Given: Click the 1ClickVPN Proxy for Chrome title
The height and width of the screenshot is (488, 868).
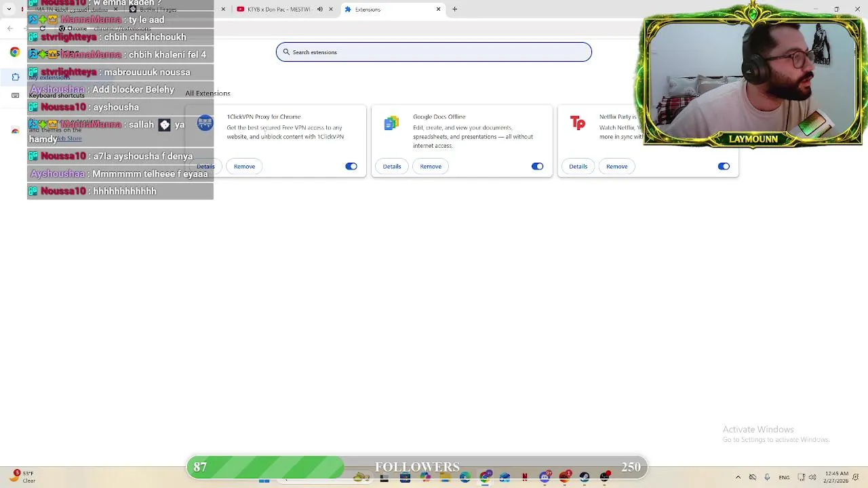Looking at the screenshot, I should [264, 117].
